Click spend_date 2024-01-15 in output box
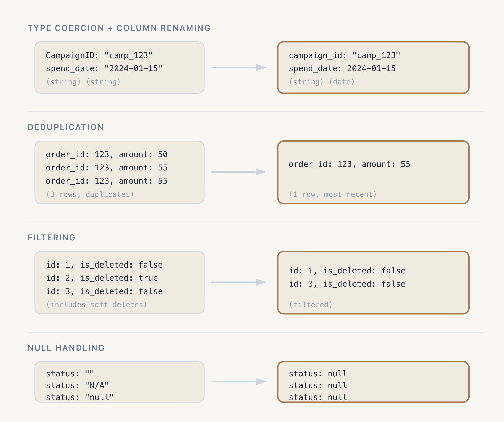 click(x=342, y=68)
